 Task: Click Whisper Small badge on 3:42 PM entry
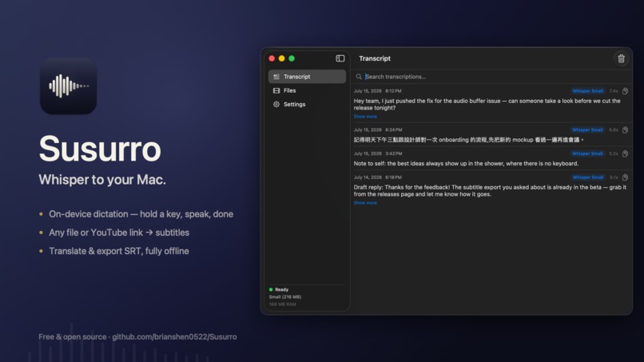coord(588,153)
